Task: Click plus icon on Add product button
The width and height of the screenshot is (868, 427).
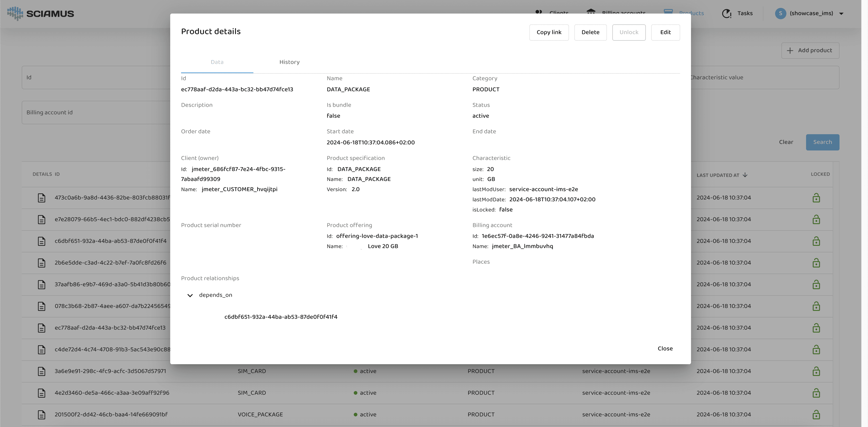Action: point(790,51)
